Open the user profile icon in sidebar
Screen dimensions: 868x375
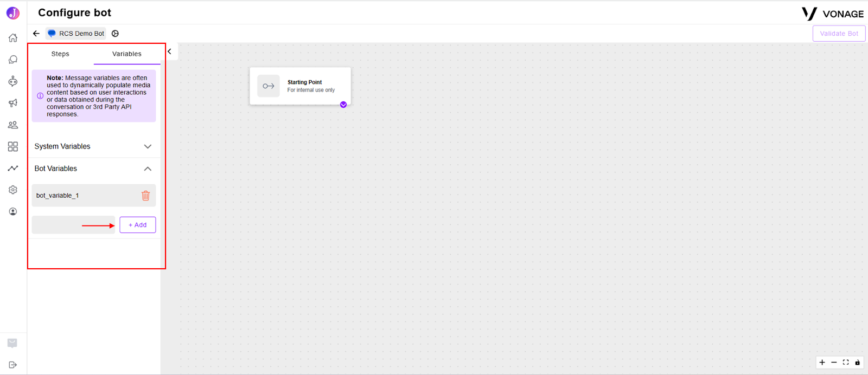tap(13, 211)
